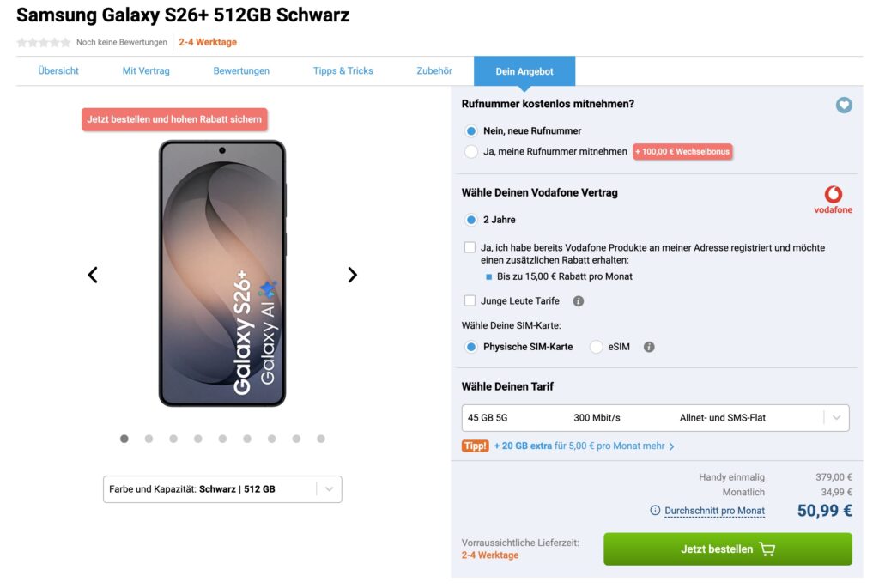Screen dimensions: 879x588
Task: Show next product image arrow
Action: click(352, 275)
